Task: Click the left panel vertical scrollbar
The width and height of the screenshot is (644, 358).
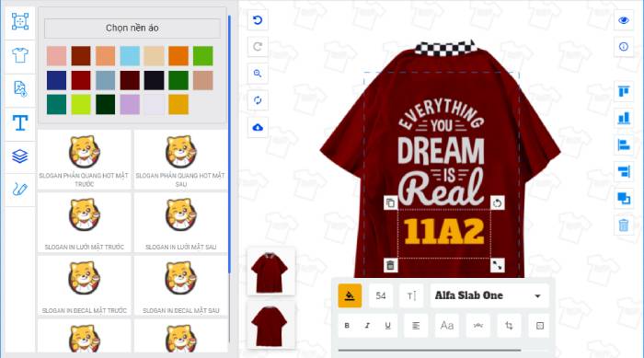Action: pos(229,144)
